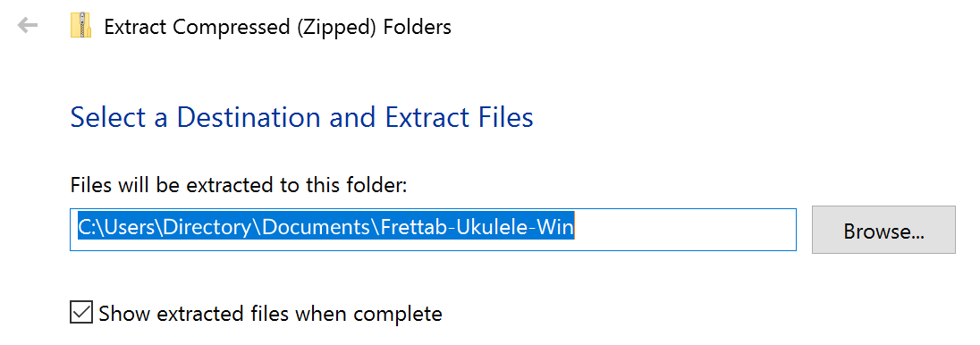
Task: Click inside the destination folder path field
Action: (x=433, y=230)
